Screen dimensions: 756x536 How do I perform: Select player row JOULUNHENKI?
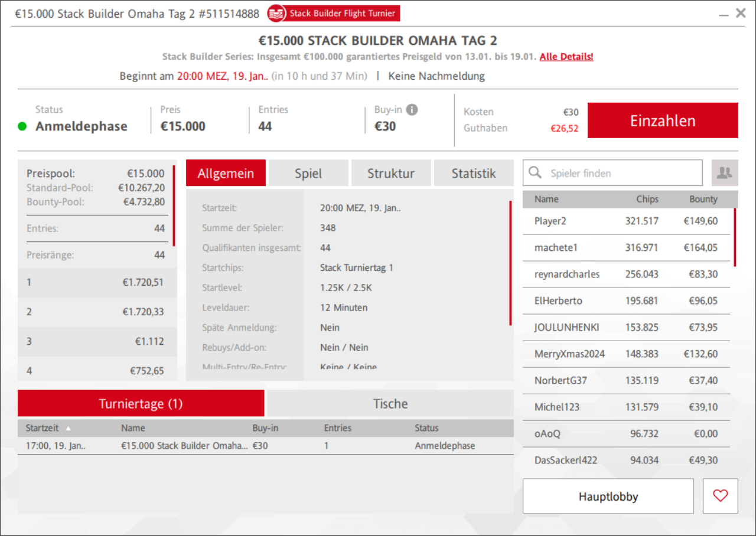(x=626, y=328)
